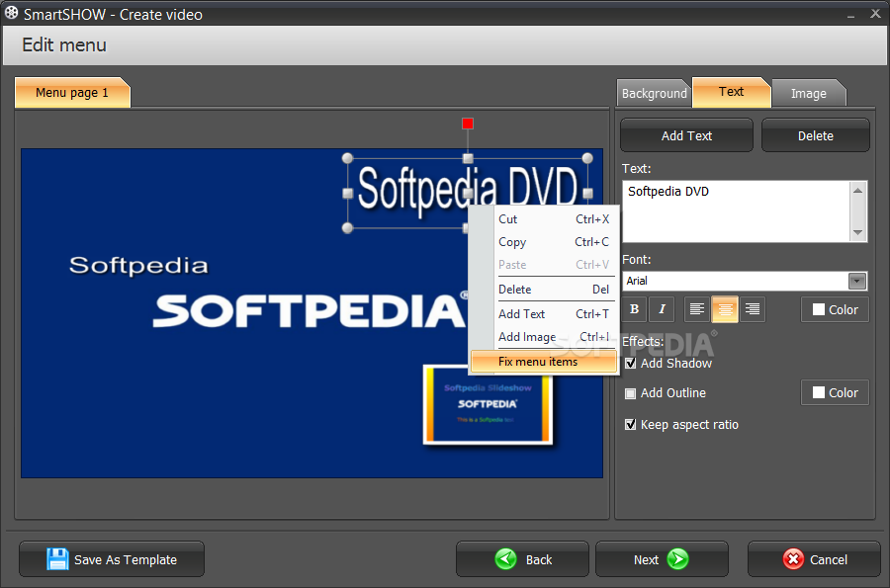Click the left-middle resize handle of text box
The width and height of the screenshot is (890, 588).
click(x=348, y=194)
